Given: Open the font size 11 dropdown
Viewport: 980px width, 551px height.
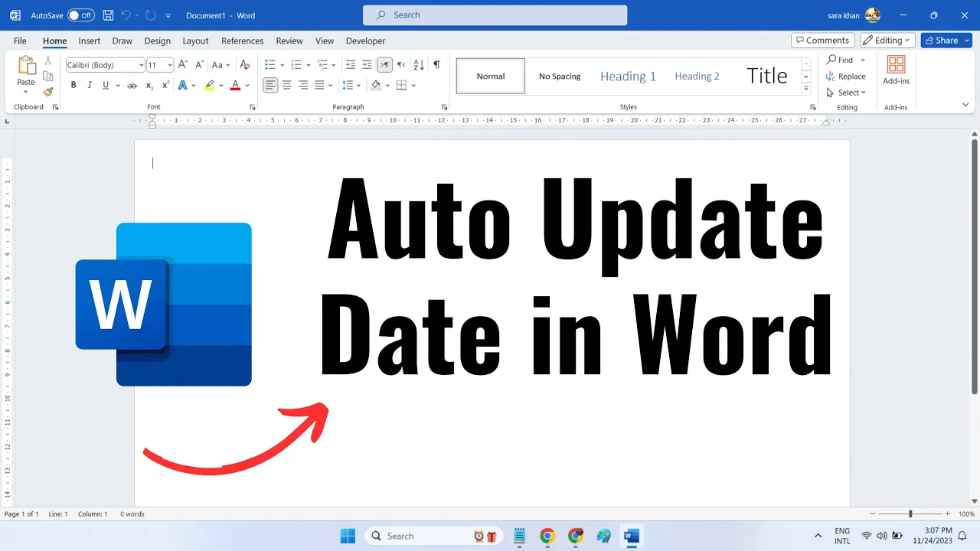Looking at the screenshot, I should [x=170, y=65].
